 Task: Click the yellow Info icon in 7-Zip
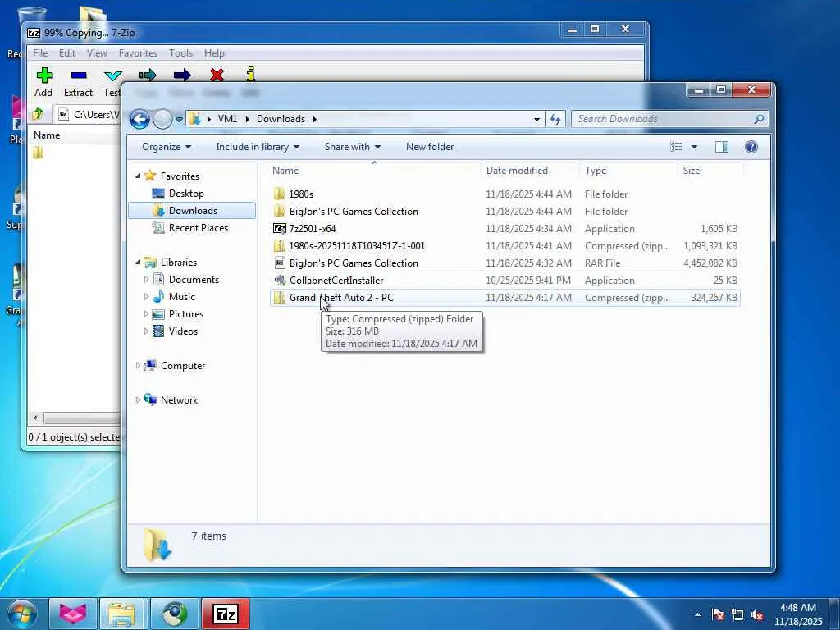point(251,75)
